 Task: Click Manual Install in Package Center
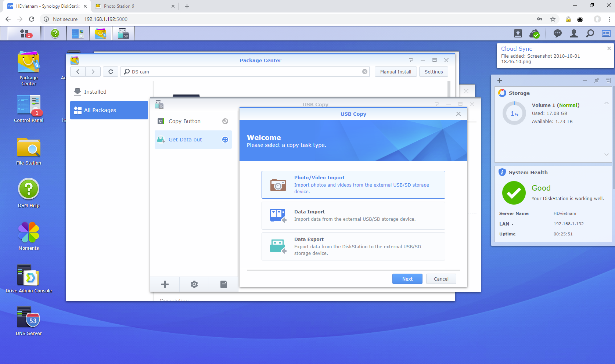pyautogui.click(x=396, y=72)
